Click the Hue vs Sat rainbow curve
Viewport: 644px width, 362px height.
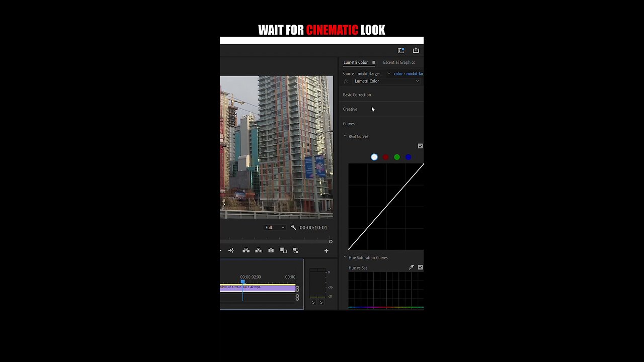(x=386, y=307)
